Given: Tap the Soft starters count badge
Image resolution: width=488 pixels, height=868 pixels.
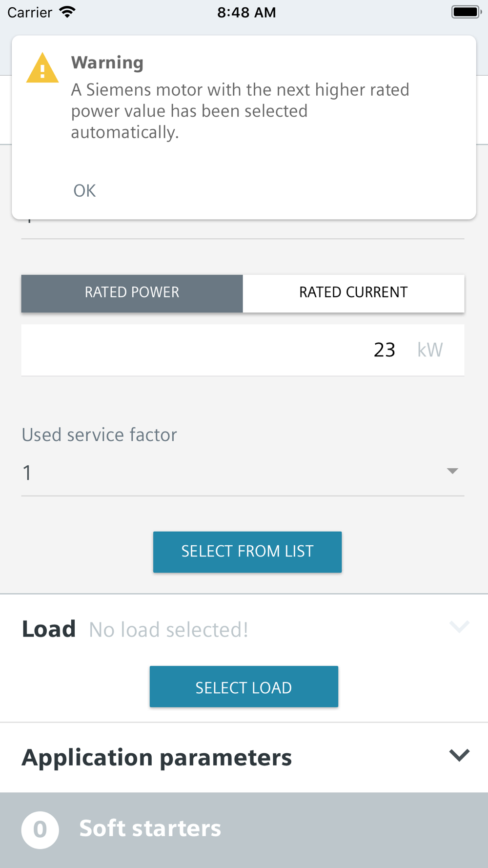Looking at the screenshot, I should pyautogui.click(x=40, y=829).
